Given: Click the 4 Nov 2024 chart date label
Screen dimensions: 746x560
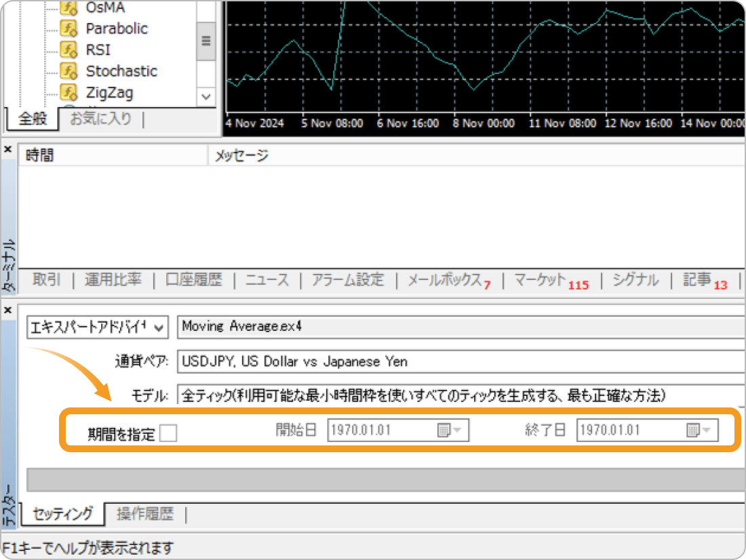Looking at the screenshot, I should (x=254, y=123).
